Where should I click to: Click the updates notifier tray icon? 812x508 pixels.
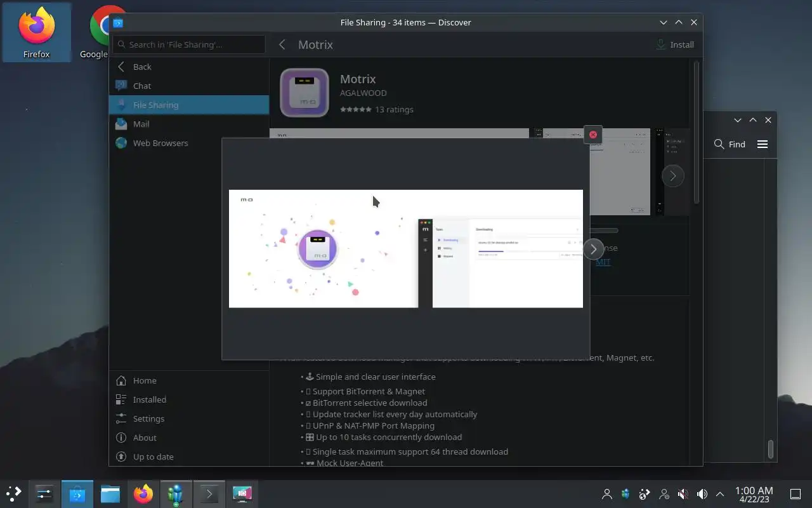coord(645,493)
